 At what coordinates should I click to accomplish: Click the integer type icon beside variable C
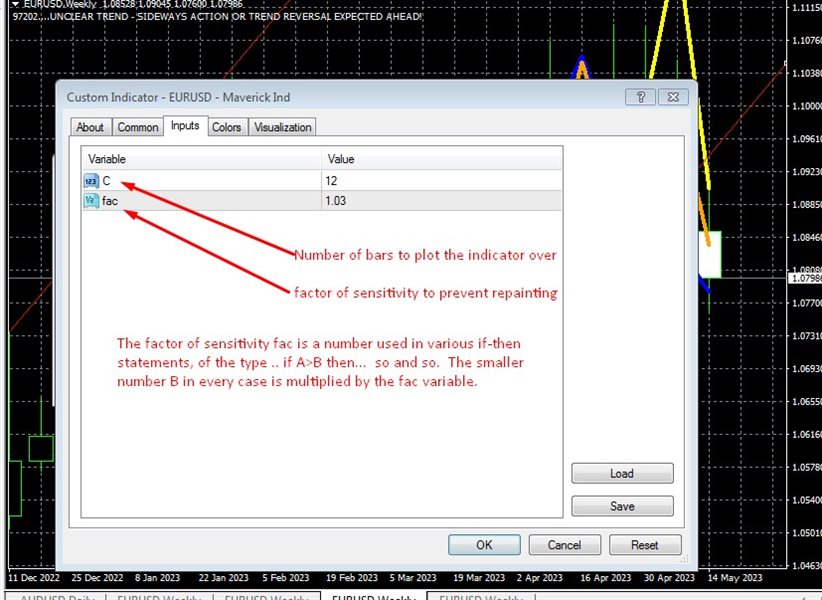tap(91, 181)
